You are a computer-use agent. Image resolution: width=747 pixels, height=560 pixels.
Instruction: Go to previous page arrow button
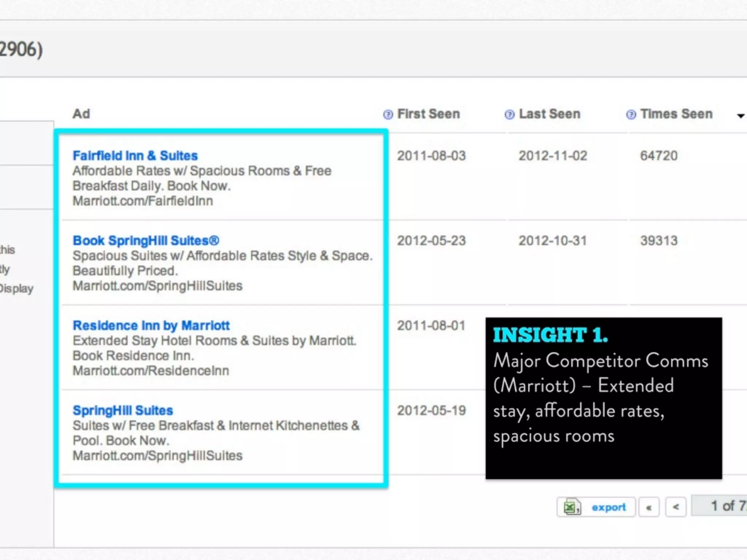676,507
